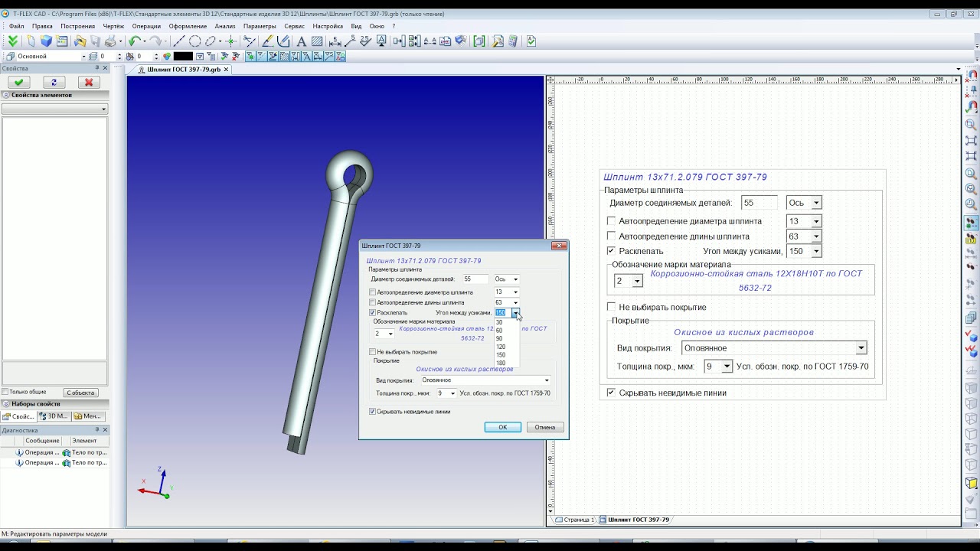The height and width of the screenshot is (551, 980).
Task: Click the rightmost green checkmark document toolbar icon
Action: 531,41
